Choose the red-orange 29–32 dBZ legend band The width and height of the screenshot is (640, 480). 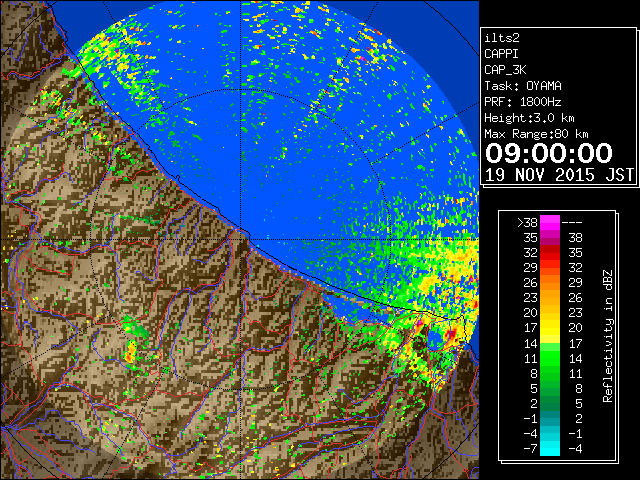coord(550,268)
